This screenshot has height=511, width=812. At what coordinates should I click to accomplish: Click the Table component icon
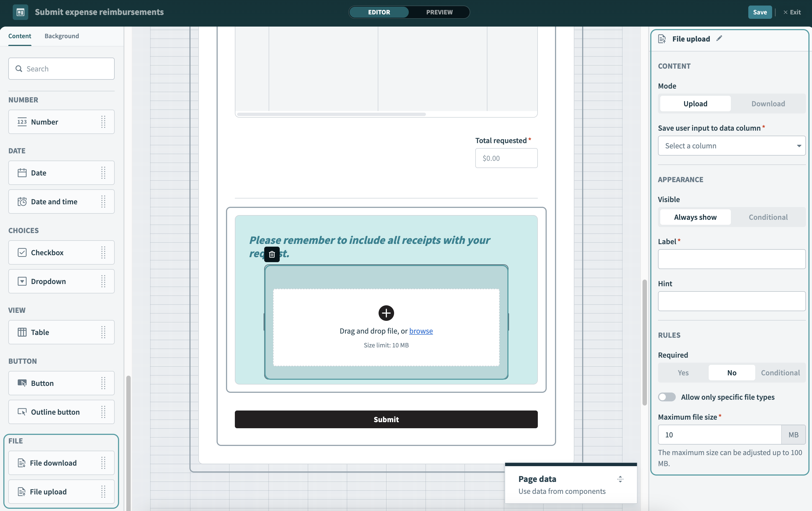pyautogui.click(x=22, y=332)
